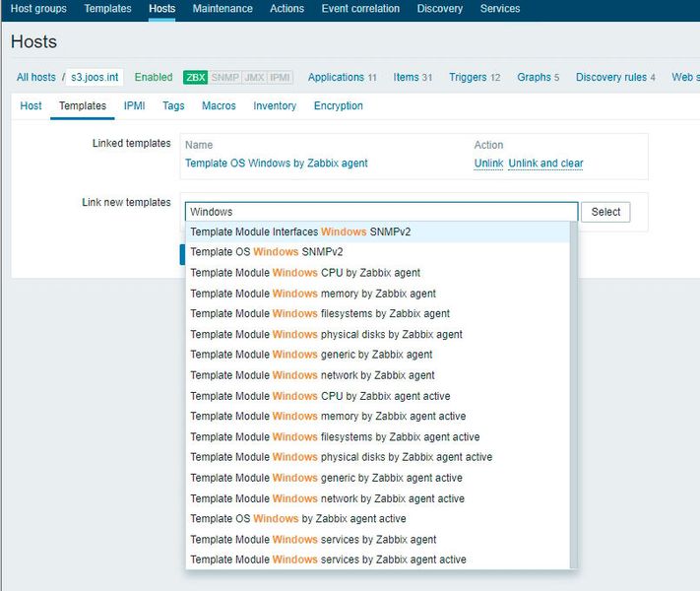This screenshot has height=591, width=700.
Task: Choose Windows services by Zabbix agent active
Action: (x=378, y=559)
